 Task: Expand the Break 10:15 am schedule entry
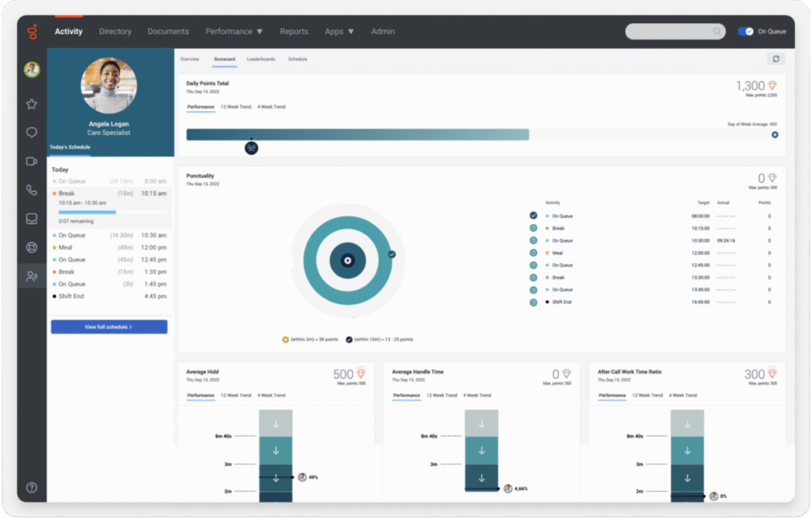click(109, 194)
